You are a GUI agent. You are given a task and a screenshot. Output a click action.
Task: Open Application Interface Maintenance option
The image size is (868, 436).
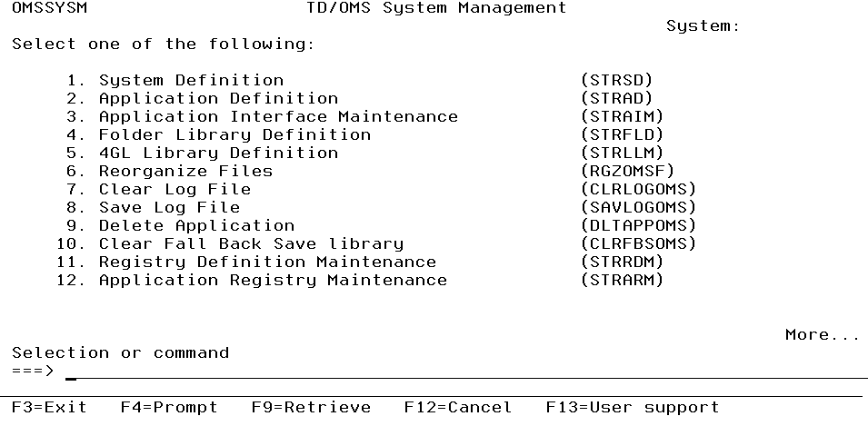pyautogui.click(x=278, y=116)
